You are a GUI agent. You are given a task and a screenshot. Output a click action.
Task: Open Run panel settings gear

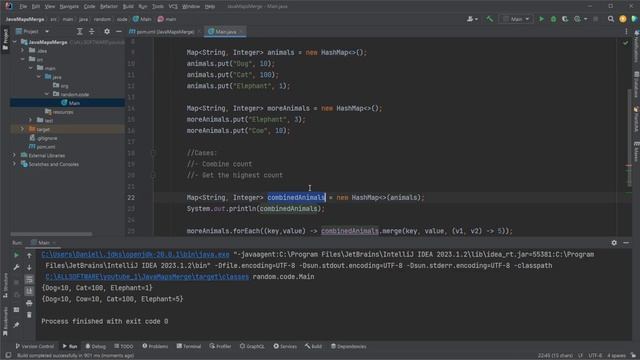pyautogui.click(x=614, y=242)
